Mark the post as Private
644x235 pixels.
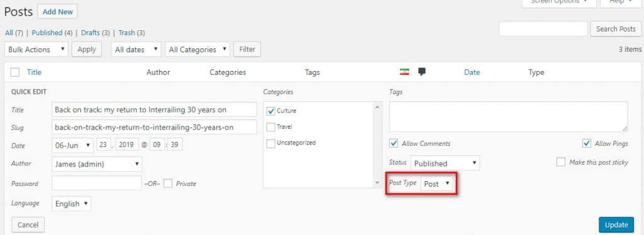[x=167, y=183]
